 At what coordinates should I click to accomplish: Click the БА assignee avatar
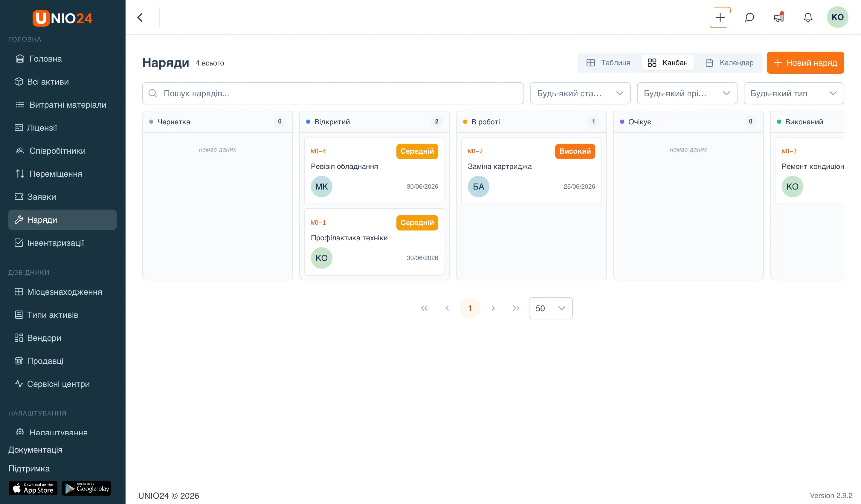(x=478, y=187)
